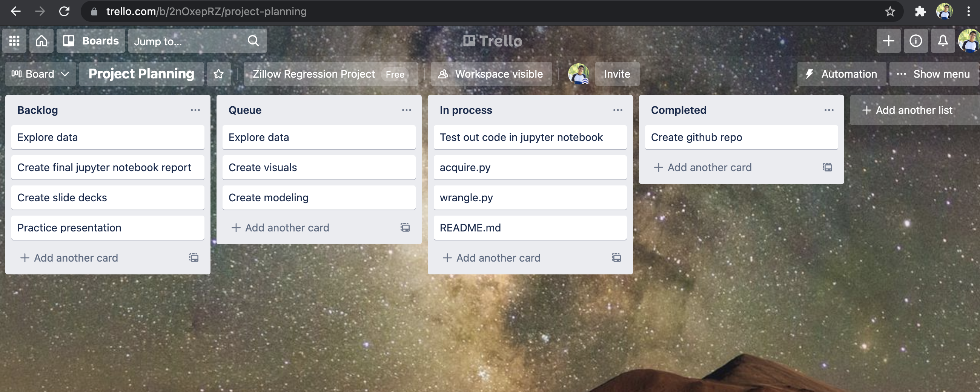
Task: Open Chrome profile avatar in browser toolbar
Action: pos(944,11)
